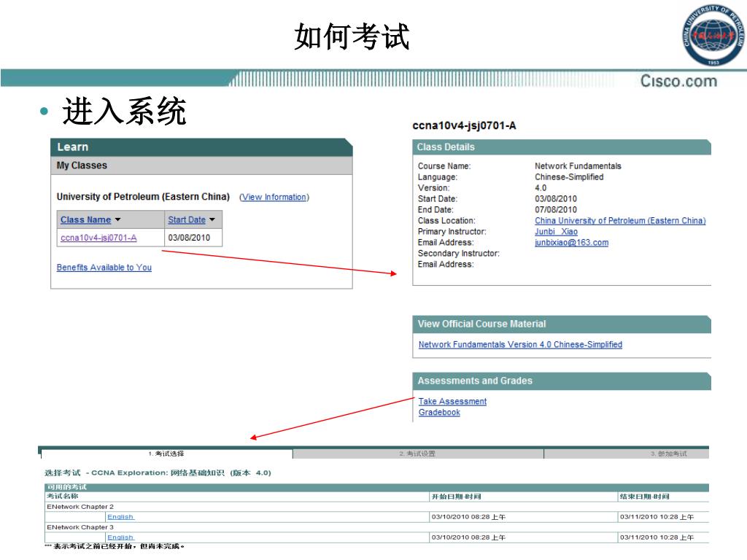The image size is (747, 560).
Task: Click the junbixiao@163.com email link
Action: pos(571,242)
